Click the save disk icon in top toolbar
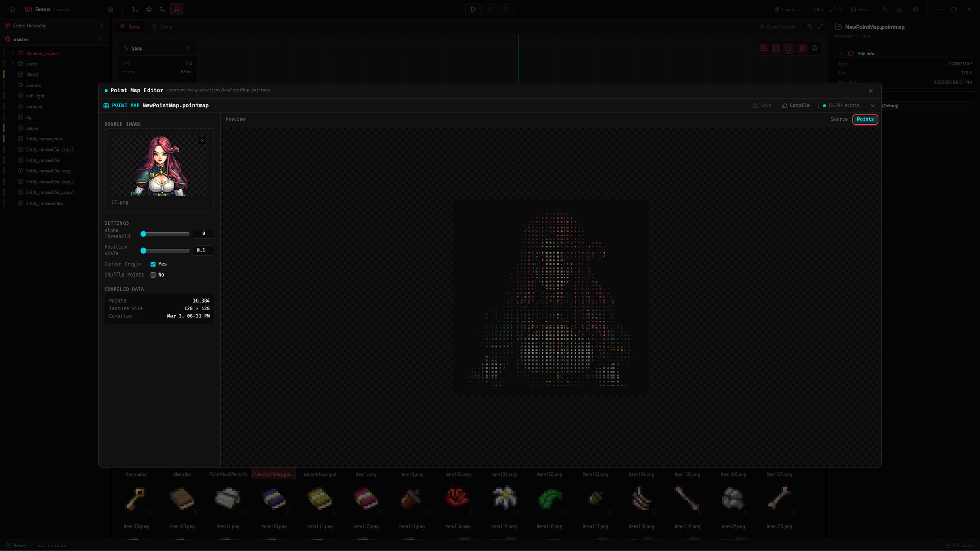 click(110, 9)
